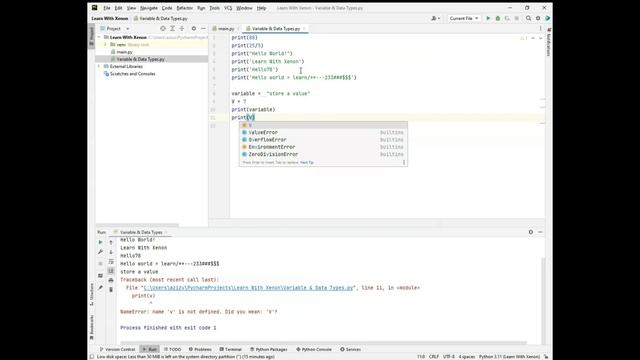Open Problems tool window
Viewport: 640px width, 360px height.
coord(200,349)
